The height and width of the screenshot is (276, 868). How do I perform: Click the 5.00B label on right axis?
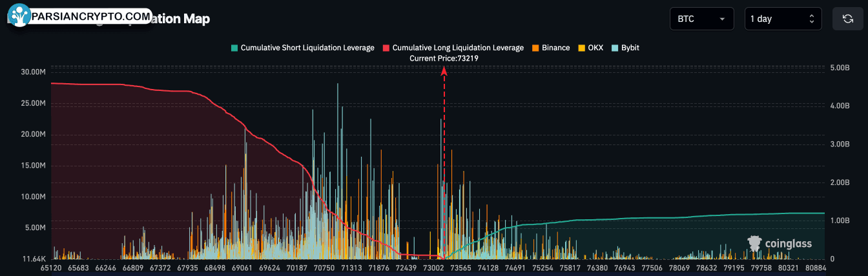coord(840,67)
